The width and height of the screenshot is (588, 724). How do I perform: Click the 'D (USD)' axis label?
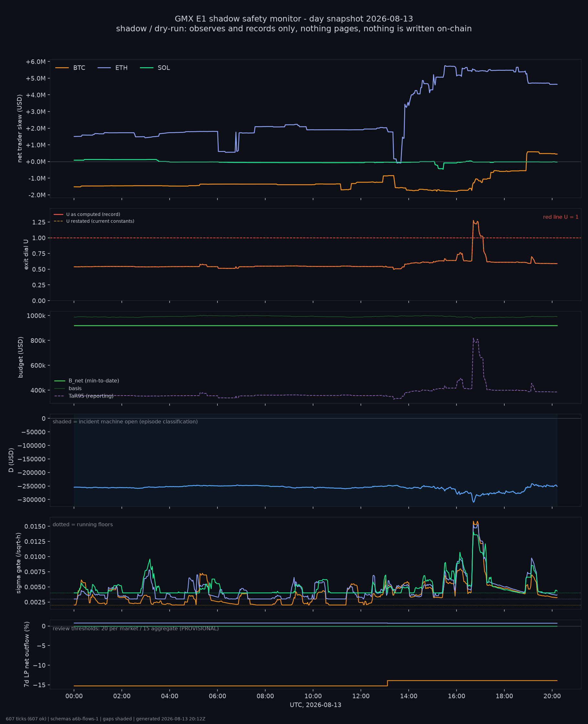(11, 460)
